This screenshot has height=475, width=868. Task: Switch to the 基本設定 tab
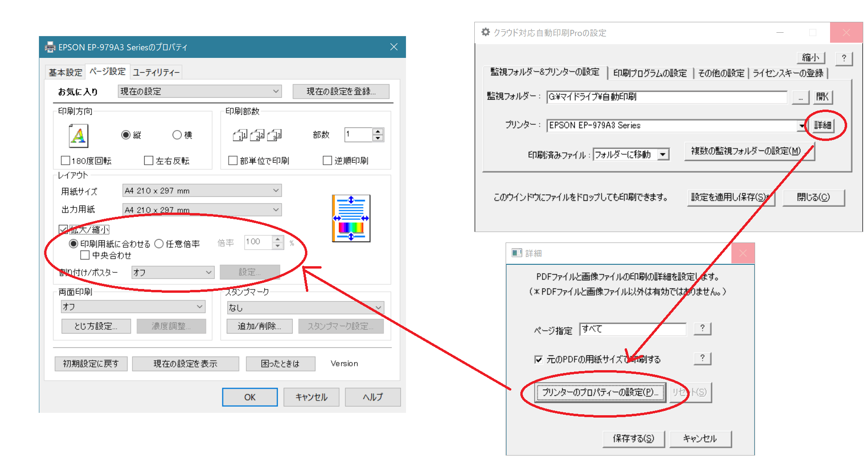[65, 72]
